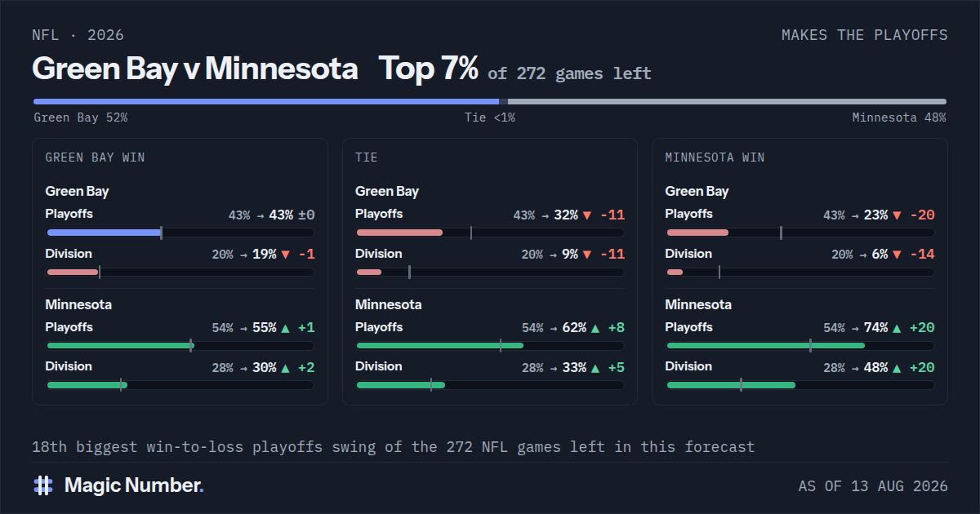This screenshot has width=980, height=514.
Task: Click the MAKES THE PLAYOFFS label
Action: (x=865, y=35)
